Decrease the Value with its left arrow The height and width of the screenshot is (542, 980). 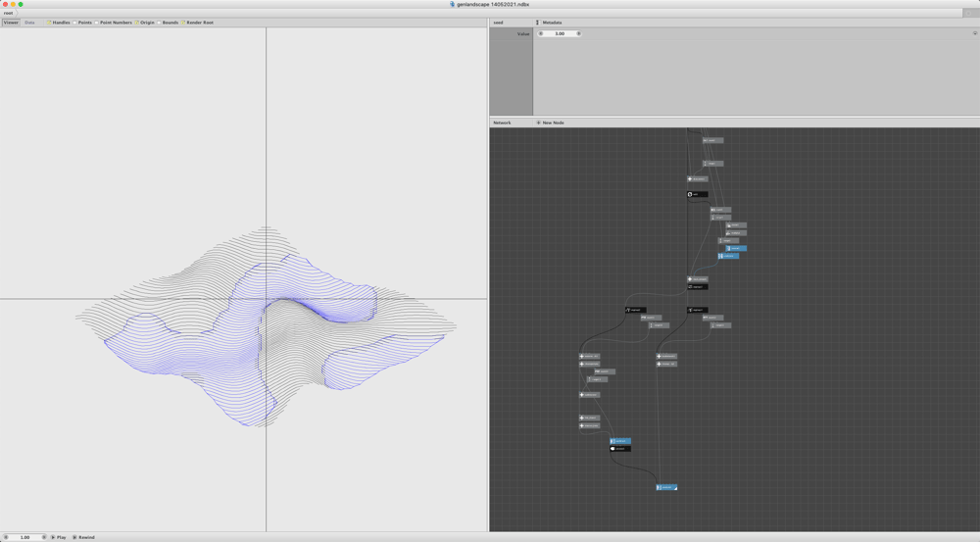coord(541,33)
